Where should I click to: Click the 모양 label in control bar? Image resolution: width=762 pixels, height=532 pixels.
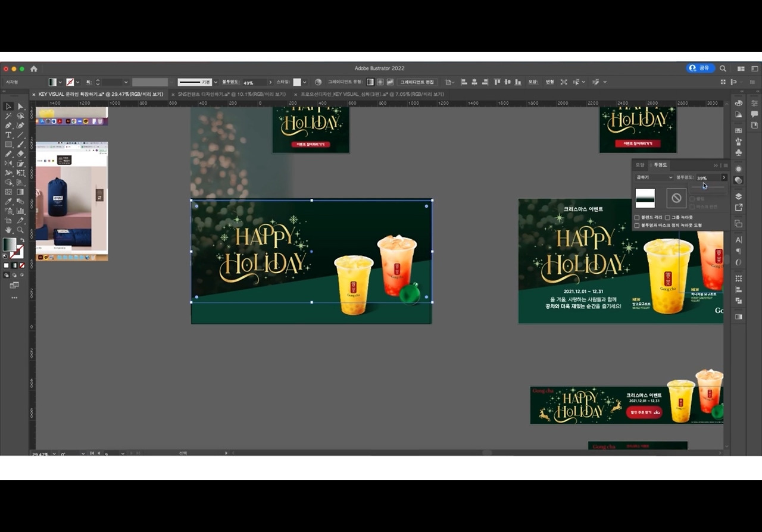pyautogui.click(x=533, y=82)
